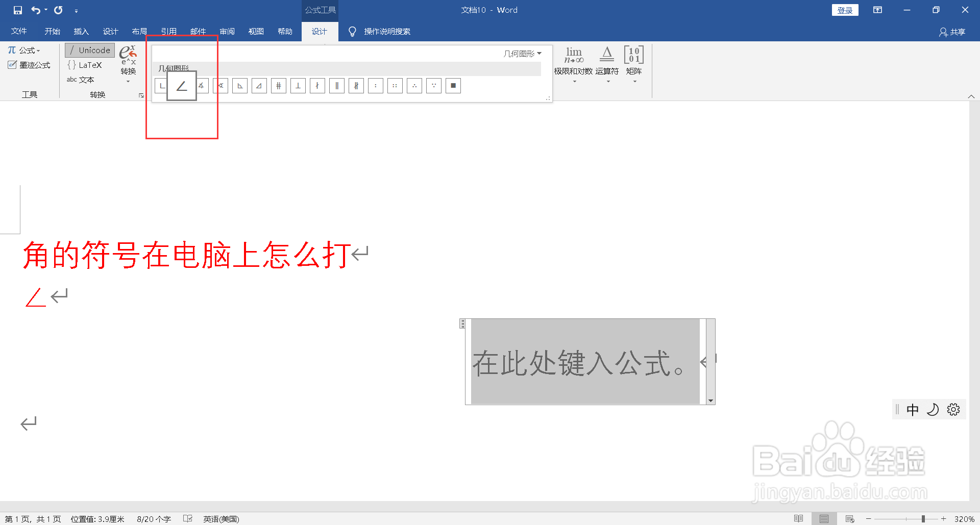The width and height of the screenshot is (980, 525).
Task: Insert the perpendicular ⊥ symbol
Action: tap(298, 86)
